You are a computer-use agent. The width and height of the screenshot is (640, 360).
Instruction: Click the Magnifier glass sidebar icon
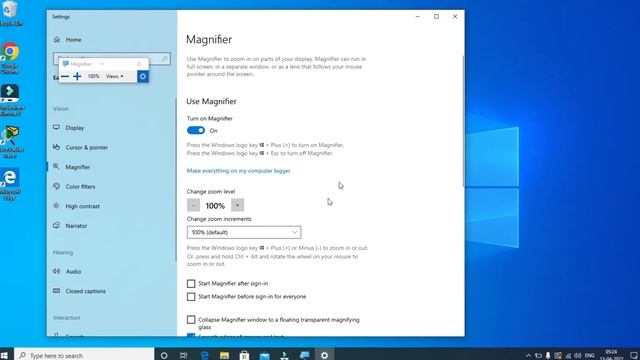click(x=56, y=167)
